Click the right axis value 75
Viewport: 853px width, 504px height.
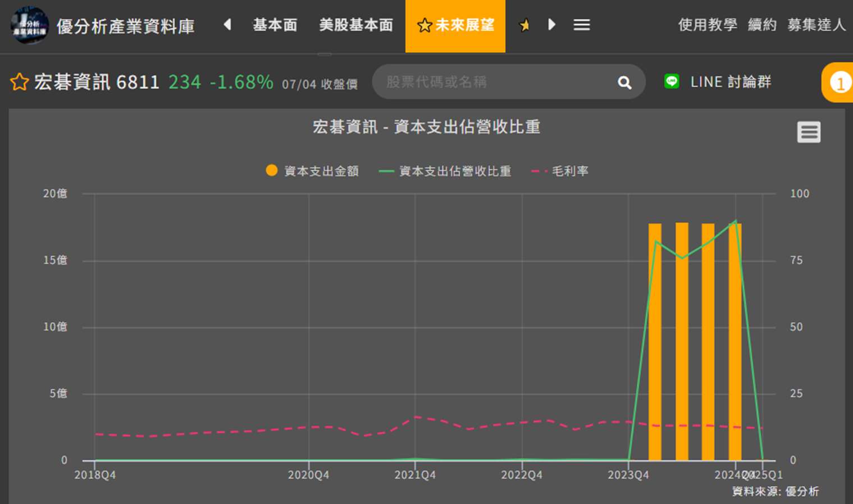click(x=796, y=260)
